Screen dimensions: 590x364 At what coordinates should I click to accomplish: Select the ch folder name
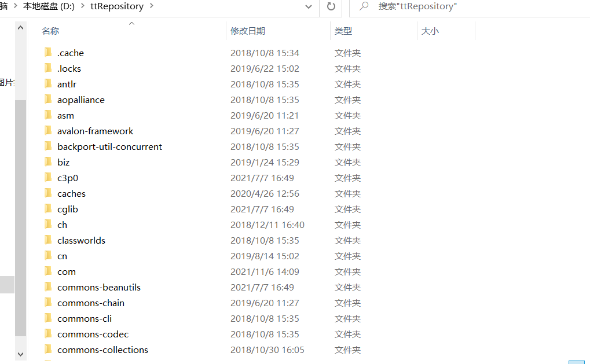(62, 225)
